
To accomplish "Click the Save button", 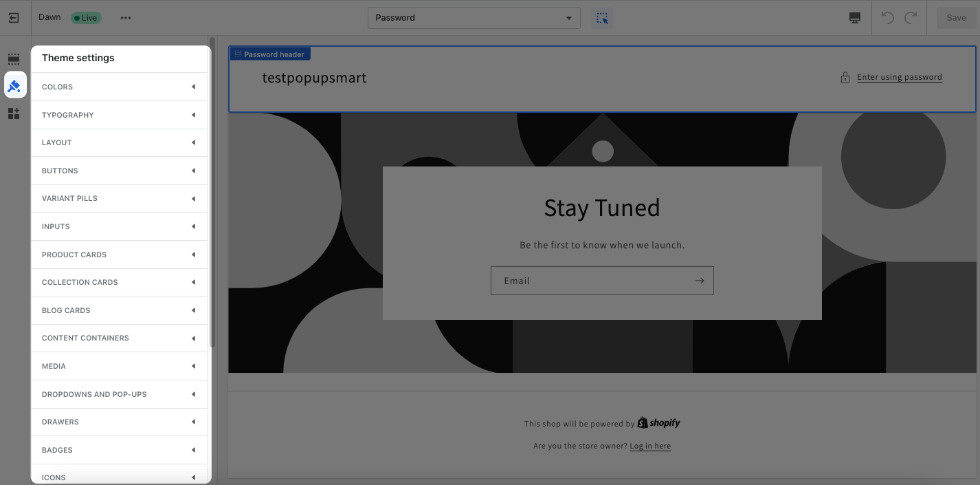I will point(956,17).
